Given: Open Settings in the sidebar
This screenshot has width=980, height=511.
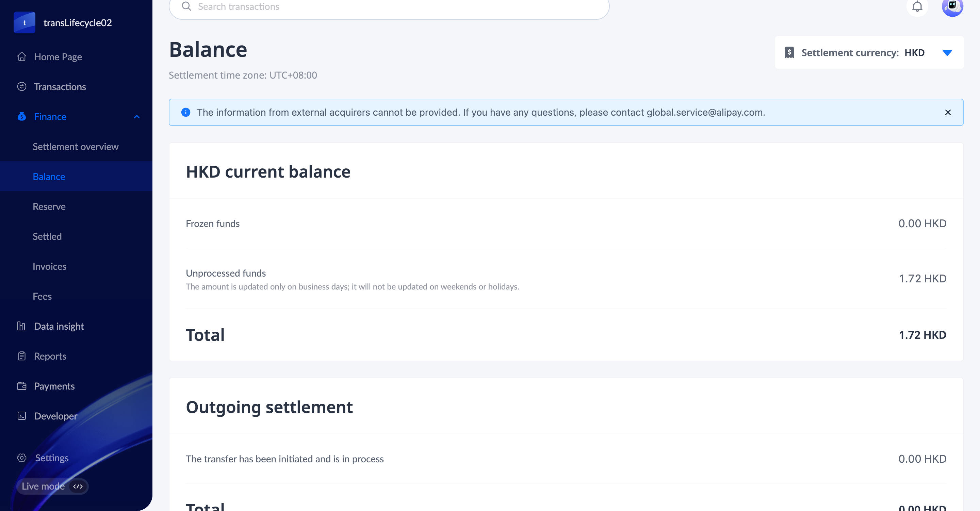Looking at the screenshot, I should click(52, 458).
